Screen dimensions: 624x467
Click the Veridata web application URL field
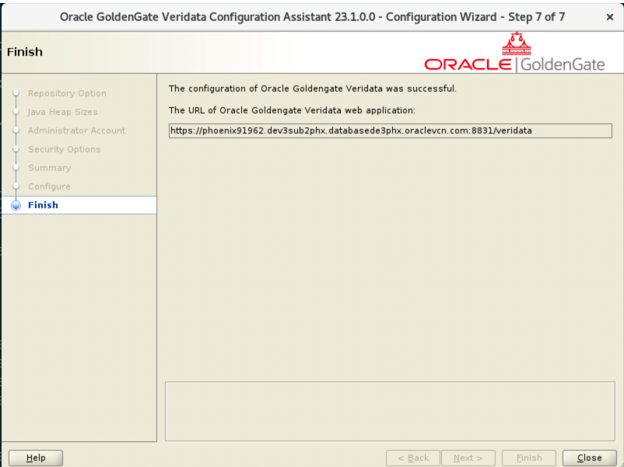coord(390,131)
